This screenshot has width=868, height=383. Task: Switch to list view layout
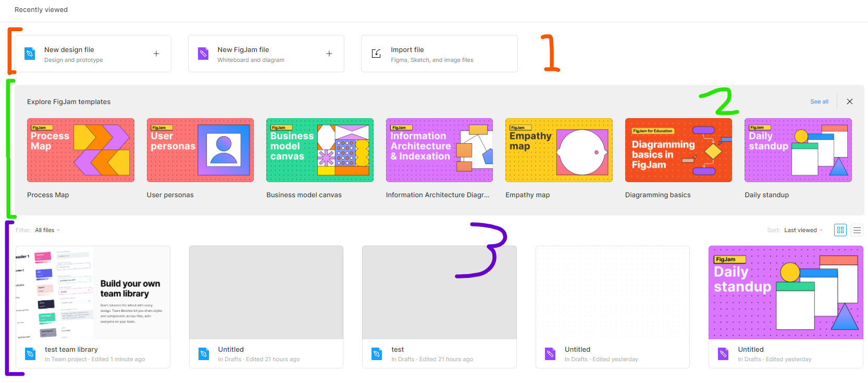click(x=857, y=230)
